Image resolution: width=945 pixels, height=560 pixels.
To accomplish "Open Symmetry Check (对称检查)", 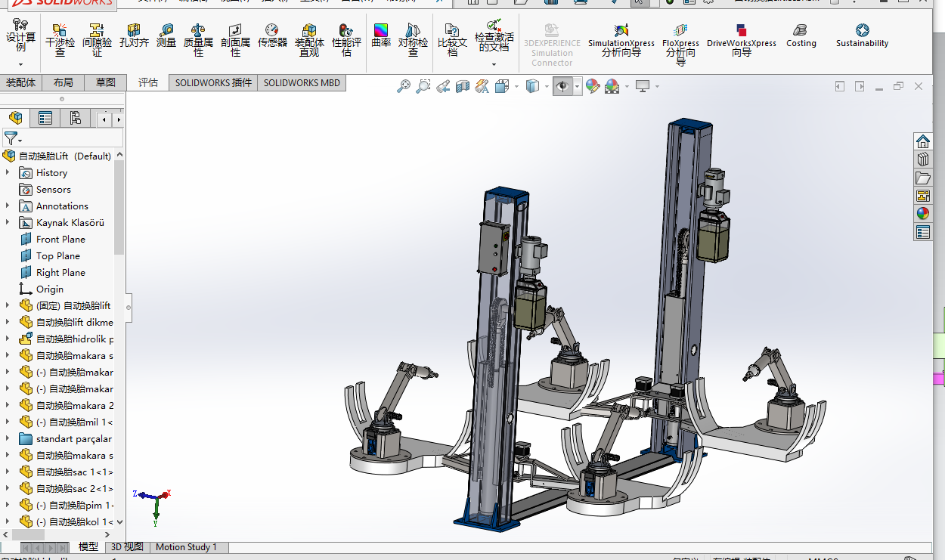I will 413,39.
